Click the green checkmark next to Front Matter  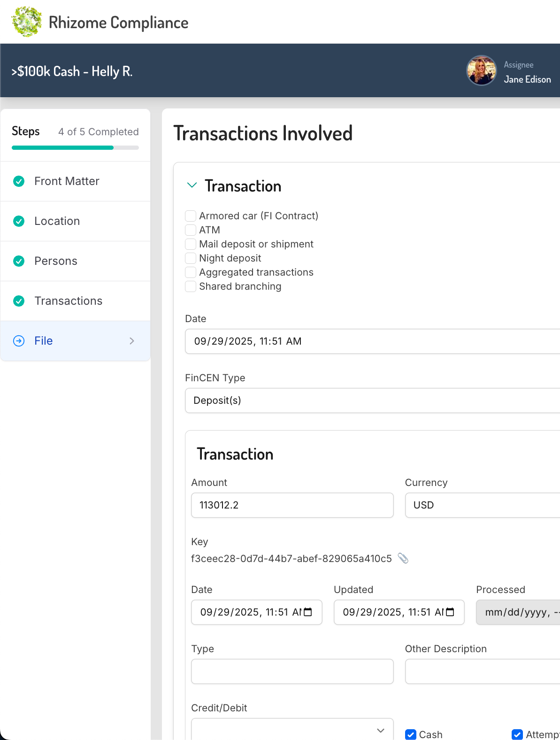(19, 181)
